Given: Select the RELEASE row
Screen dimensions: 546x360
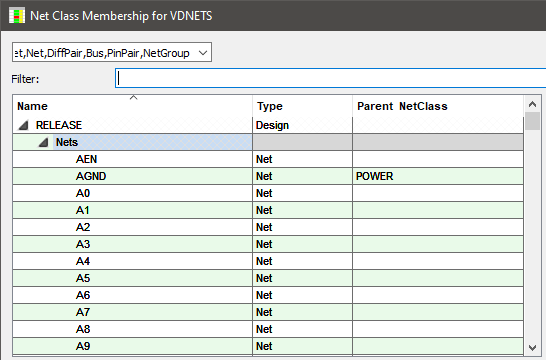Looking at the screenshot, I should (x=268, y=125).
